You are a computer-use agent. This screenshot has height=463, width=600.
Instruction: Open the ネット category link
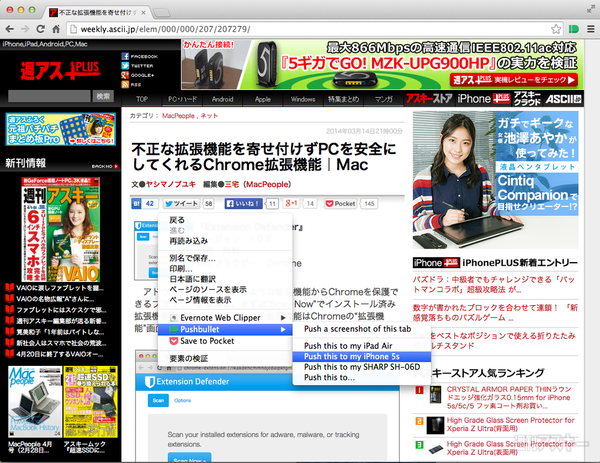[x=209, y=116]
